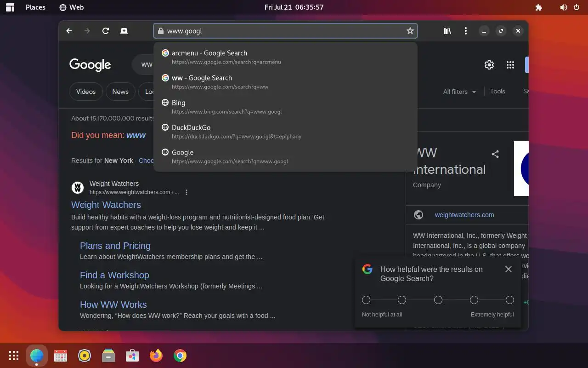Open the Places menu
The image size is (588, 368).
pyautogui.click(x=35, y=7)
